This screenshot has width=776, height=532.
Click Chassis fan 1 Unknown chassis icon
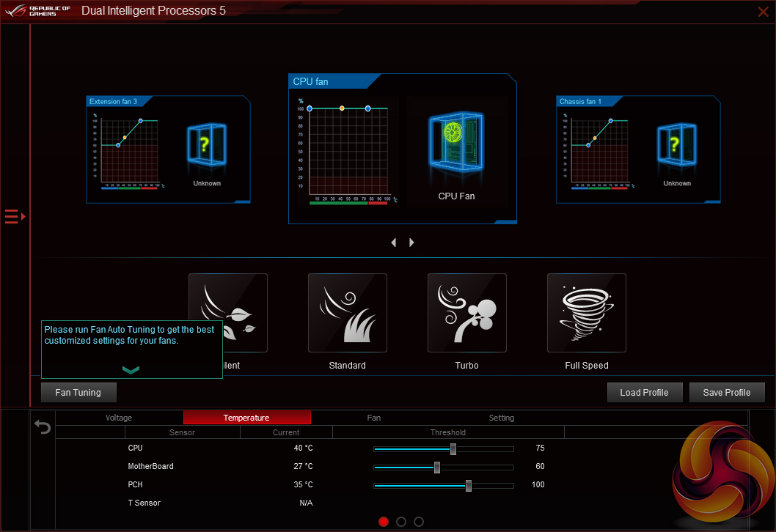click(676, 145)
